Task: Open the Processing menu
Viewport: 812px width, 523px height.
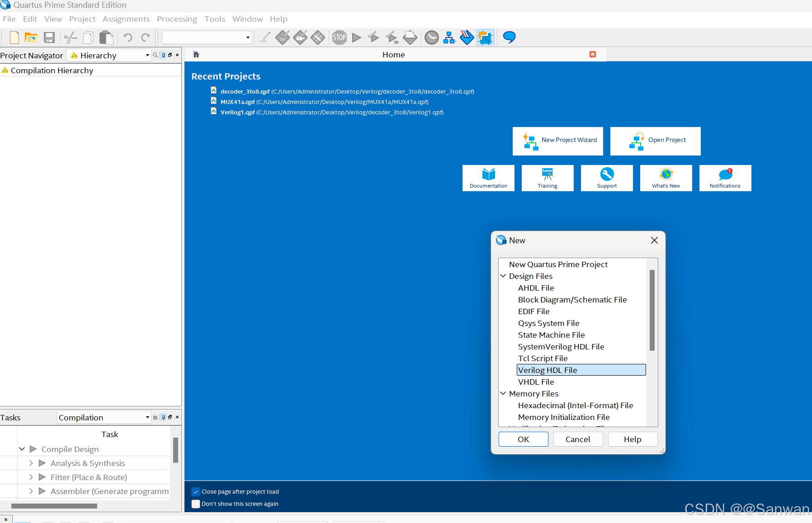Action: (x=177, y=19)
